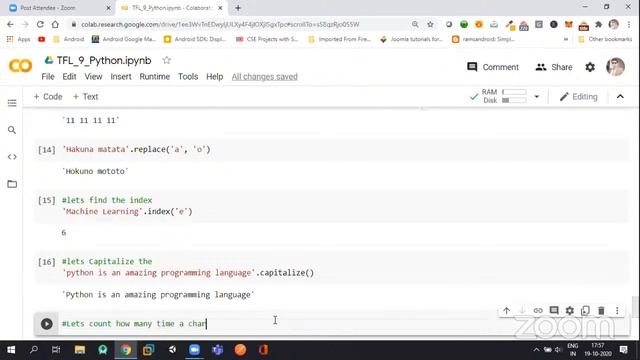Open more cell actions menu

pos(617,311)
